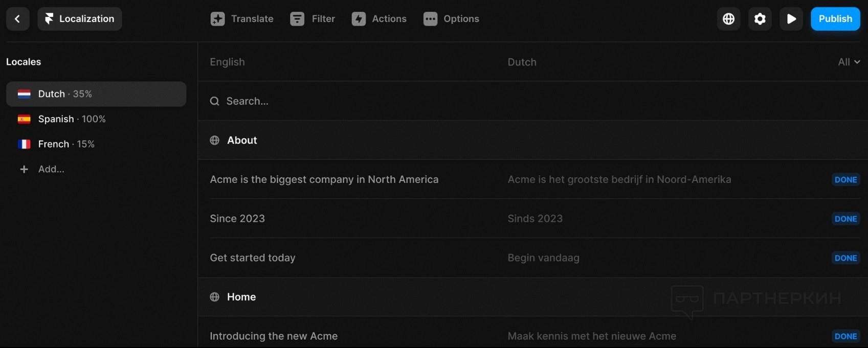
Task: Collapse the About page group
Action: coord(242,141)
